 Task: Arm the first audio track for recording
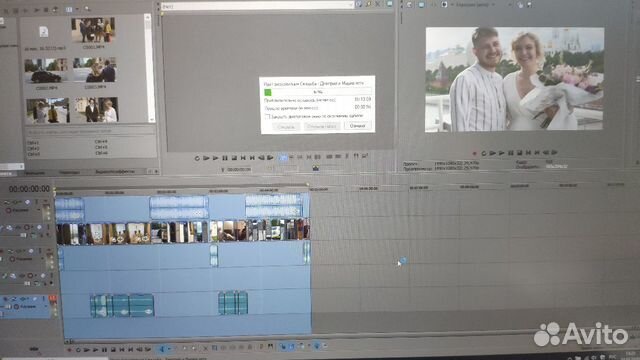click(x=9, y=210)
